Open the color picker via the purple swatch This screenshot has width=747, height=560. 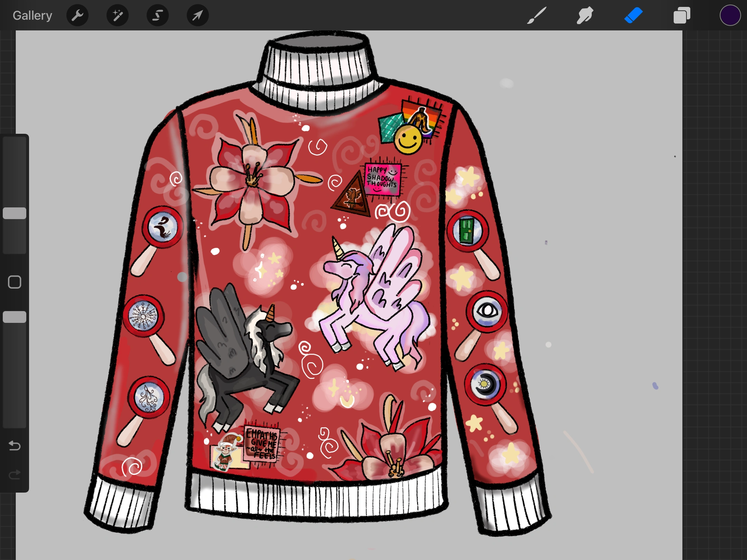pyautogui.click(x=730, y=15)
